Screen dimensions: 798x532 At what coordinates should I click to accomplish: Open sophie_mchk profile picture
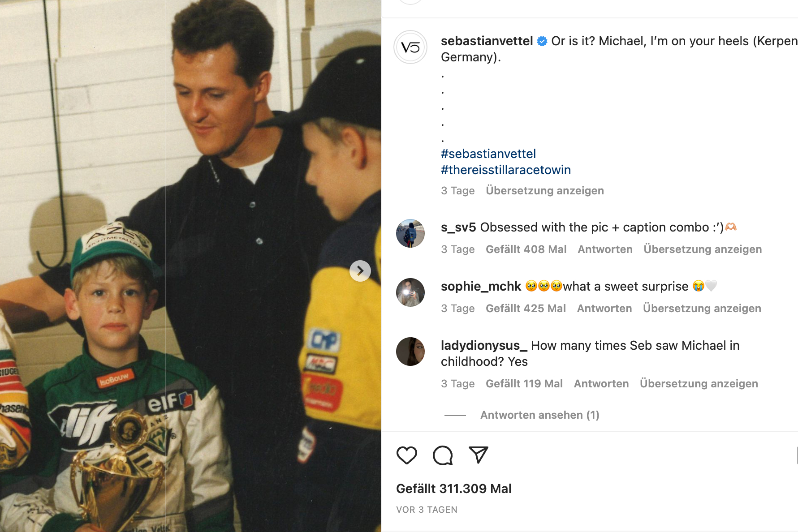click(x=410, y=292)
